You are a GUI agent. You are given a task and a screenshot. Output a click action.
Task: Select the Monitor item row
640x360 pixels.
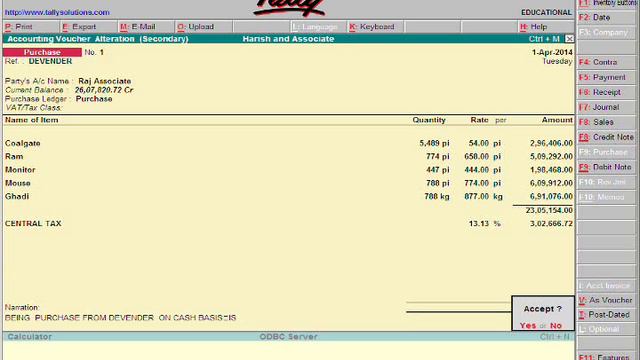(289, 170)
